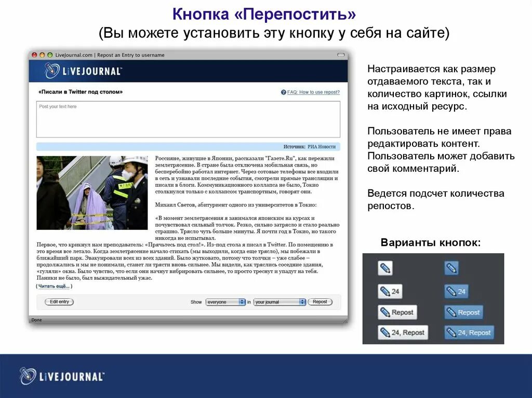Click the LiveJournal logo in window header

[x=83, y=71]
